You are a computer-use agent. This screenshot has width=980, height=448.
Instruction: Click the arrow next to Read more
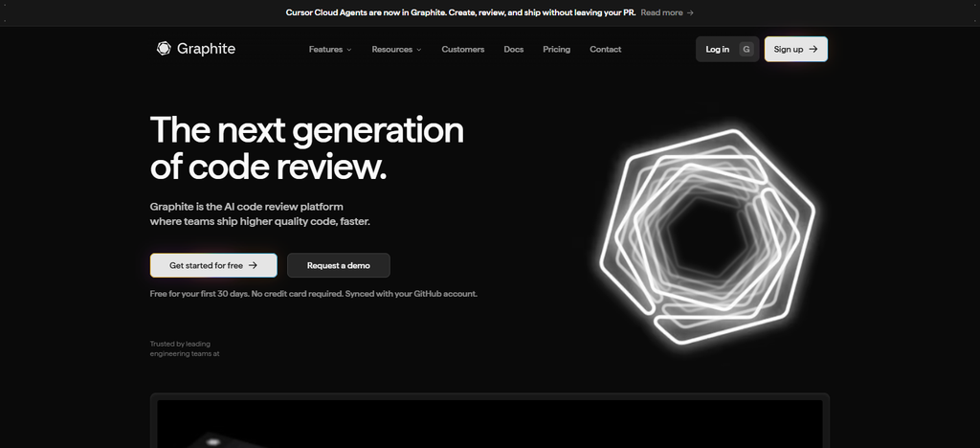coord(690,12)
